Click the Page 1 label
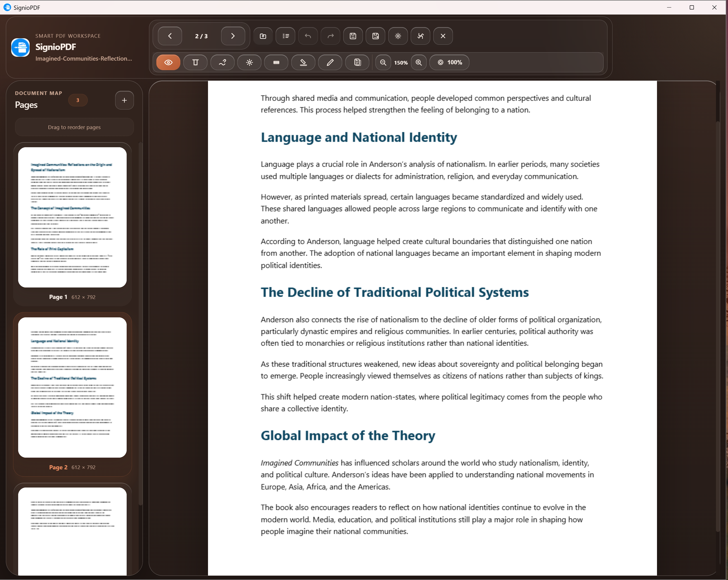Image resolution: width=728 pixels, height=580 pixels. tap(58, 297)
